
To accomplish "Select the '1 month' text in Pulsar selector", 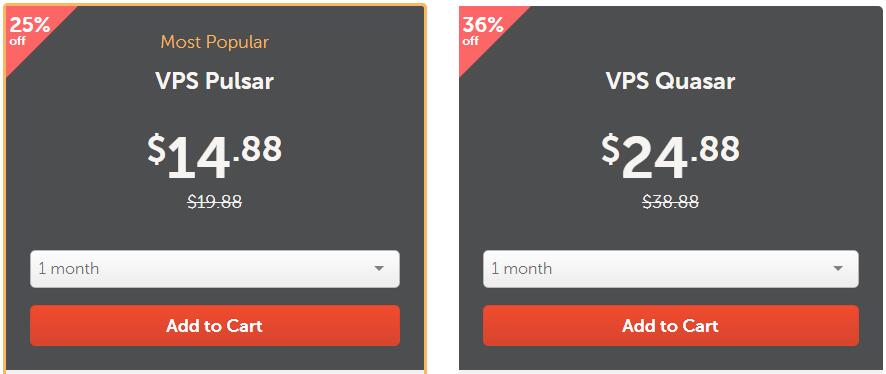I will coord(68,269).
